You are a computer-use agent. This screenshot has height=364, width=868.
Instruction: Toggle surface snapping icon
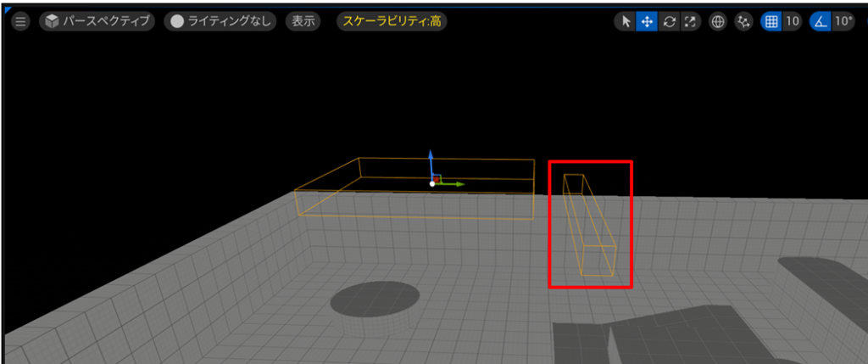click(x=744, y=21)
